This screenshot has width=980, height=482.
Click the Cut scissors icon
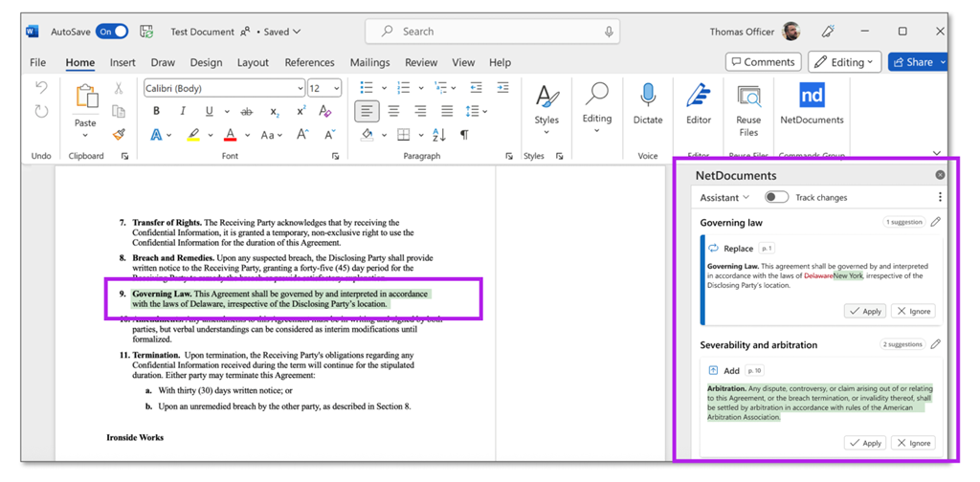(x=119, y=89)
